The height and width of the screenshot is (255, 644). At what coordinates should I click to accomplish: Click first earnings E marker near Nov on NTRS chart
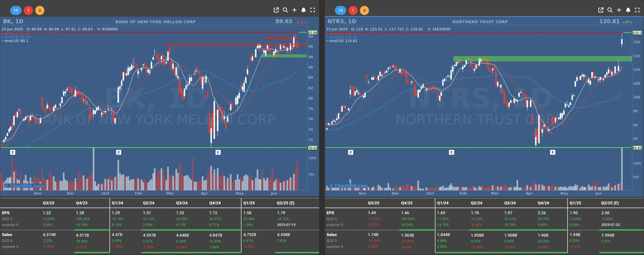pyautogui.click(x=350, y=152)
